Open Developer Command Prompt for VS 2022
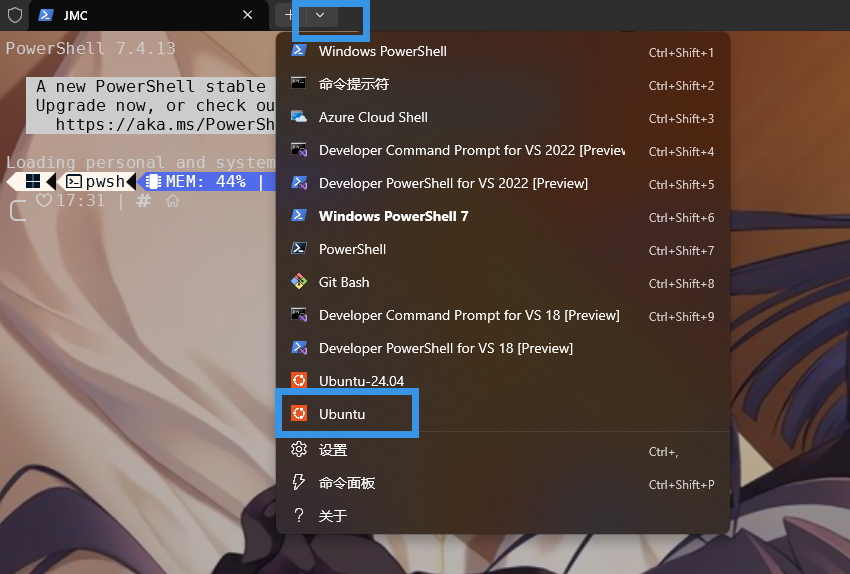Viewport: 850px width, 574px height. [x=503, y=150]
